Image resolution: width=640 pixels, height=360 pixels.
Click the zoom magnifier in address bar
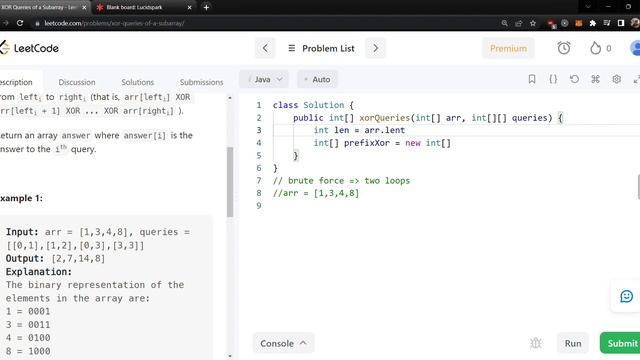click(x=504, y=23)
